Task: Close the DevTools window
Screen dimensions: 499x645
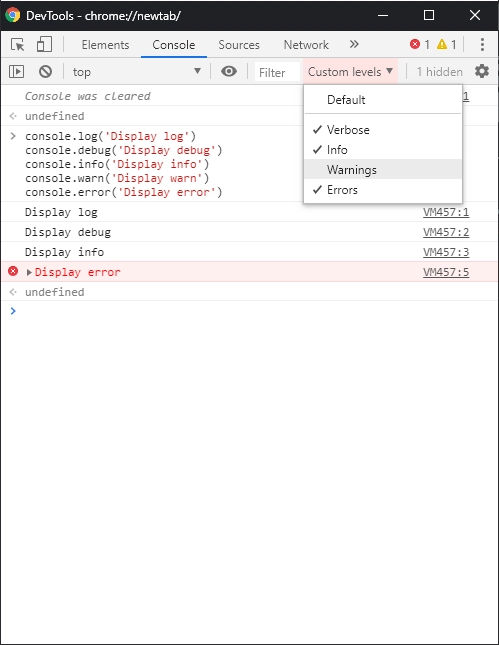Action: click(x=475, y=15)
